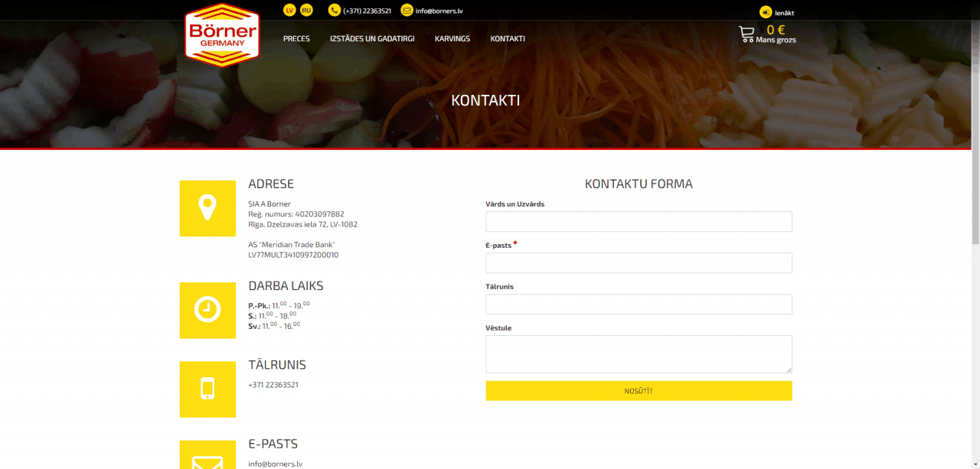This screenshot has width=980, height=469.
Task: Open the Kontakti menu item
Action: tap(508, 38)
